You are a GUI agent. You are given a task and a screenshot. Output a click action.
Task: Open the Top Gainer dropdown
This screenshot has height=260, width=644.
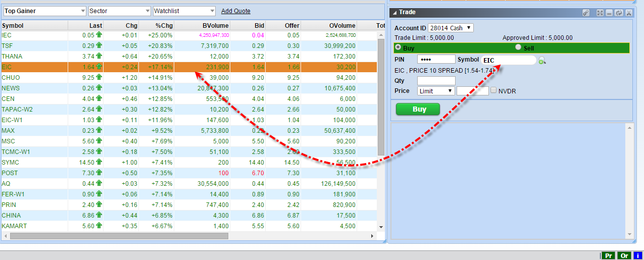point(44,11)
